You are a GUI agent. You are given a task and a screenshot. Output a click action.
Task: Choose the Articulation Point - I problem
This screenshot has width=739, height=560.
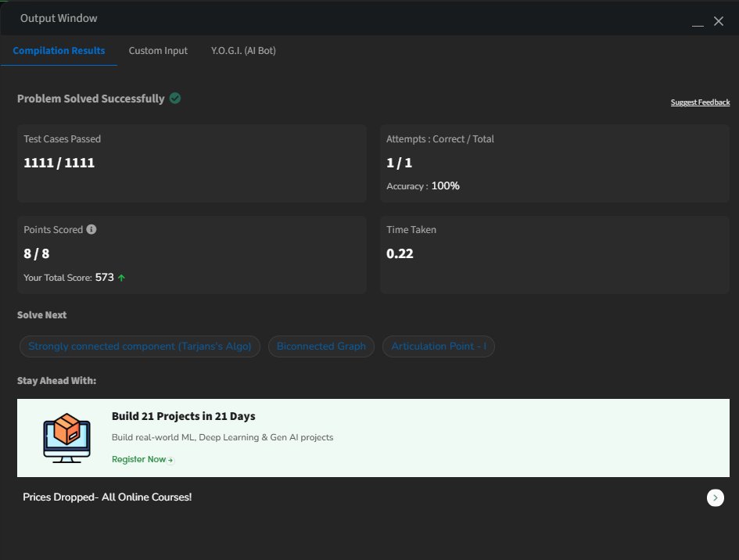438,346
